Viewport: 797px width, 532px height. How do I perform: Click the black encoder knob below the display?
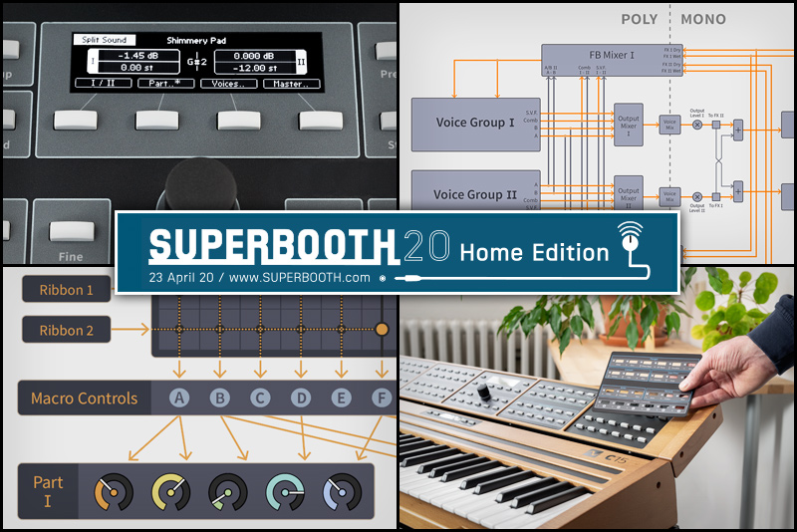201,184
